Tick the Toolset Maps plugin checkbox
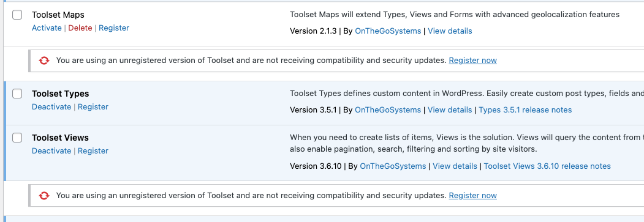The height and width of the screenshot is (222, 644). (17, 15)
